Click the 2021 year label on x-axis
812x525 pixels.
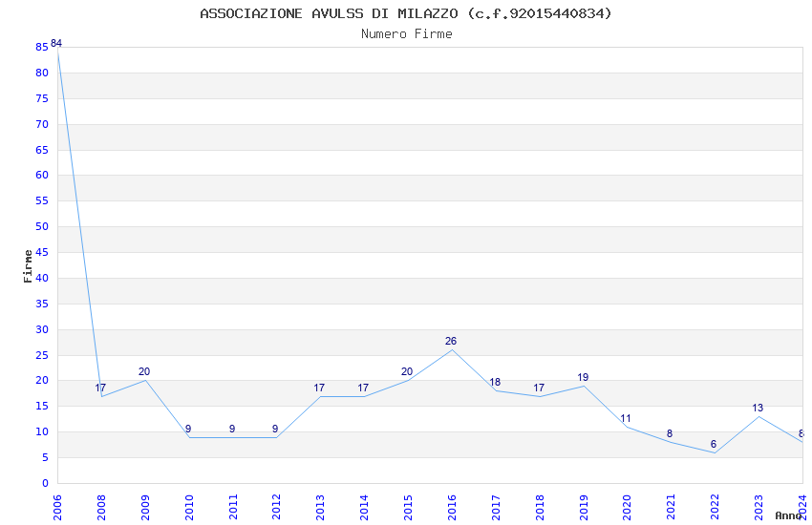(672, 508)
